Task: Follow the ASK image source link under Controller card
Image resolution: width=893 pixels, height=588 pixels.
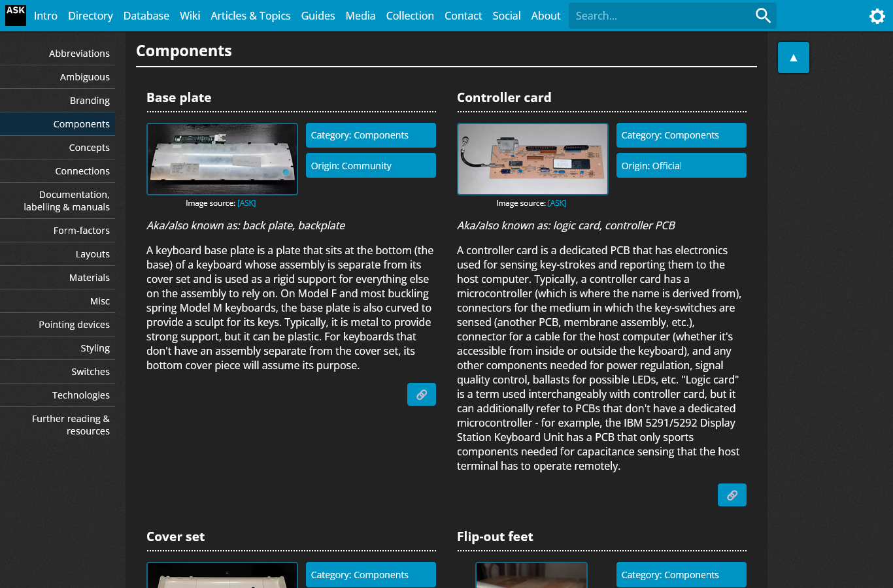Action: click(x=557, y=203)
